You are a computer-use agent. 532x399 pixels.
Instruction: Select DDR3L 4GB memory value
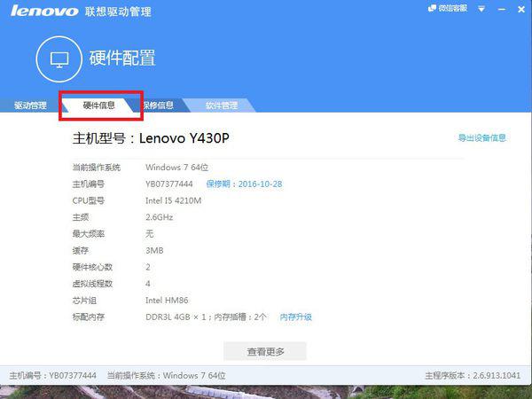coord(206,317)
